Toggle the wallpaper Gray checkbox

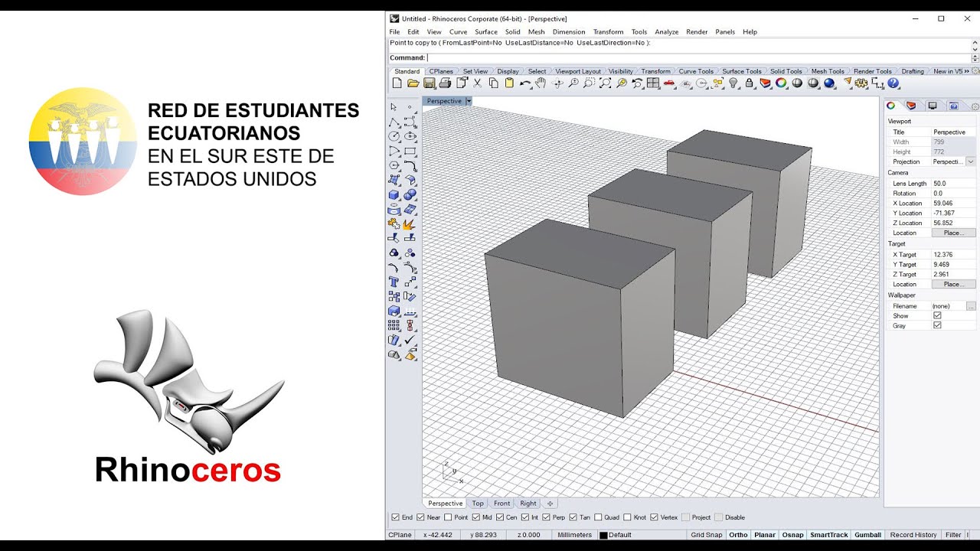pyautogui.click(x=937, y=325)
